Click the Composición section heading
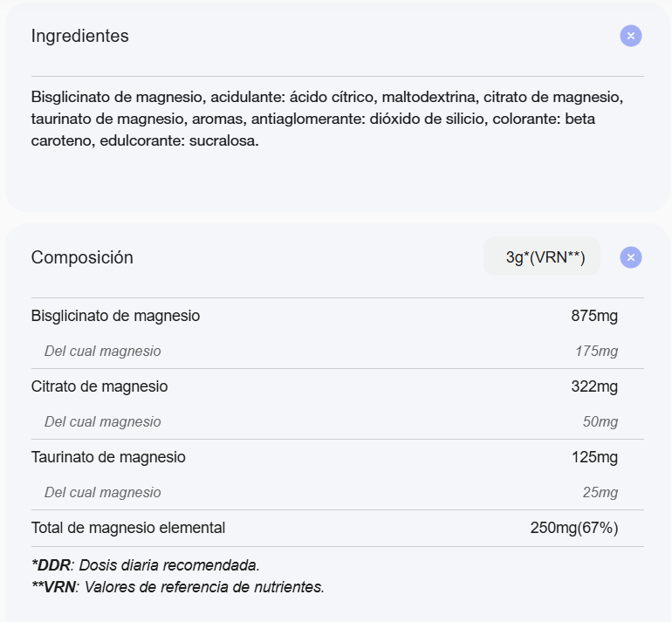The width and height of the screenshot is (672, 622). 82,257
